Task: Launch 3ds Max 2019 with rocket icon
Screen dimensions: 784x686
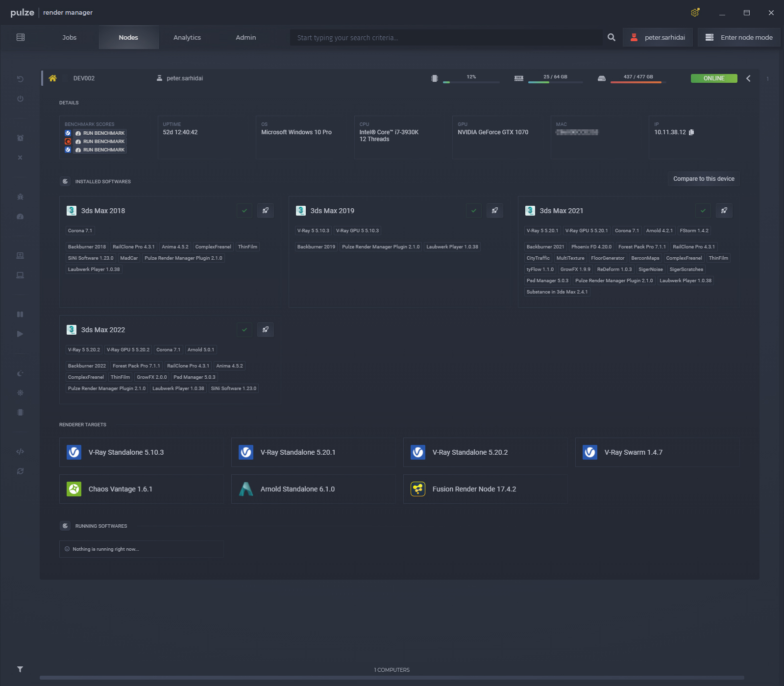Action: tap(495, 211)
